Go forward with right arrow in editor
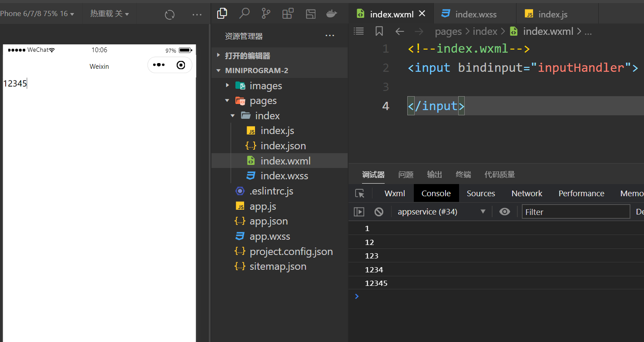 click(419, 31)
